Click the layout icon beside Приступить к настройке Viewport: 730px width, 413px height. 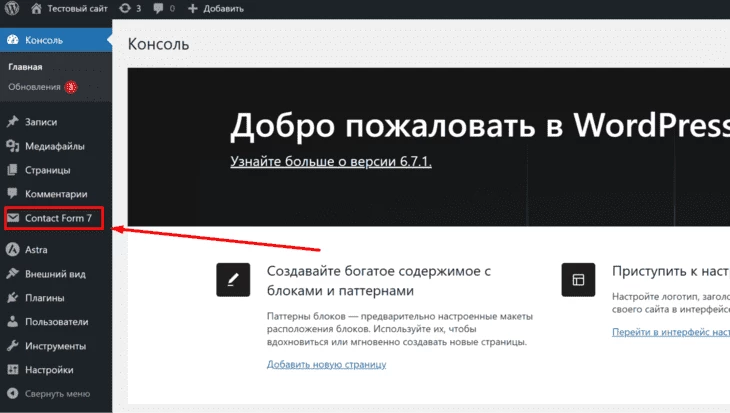(578, 279)
